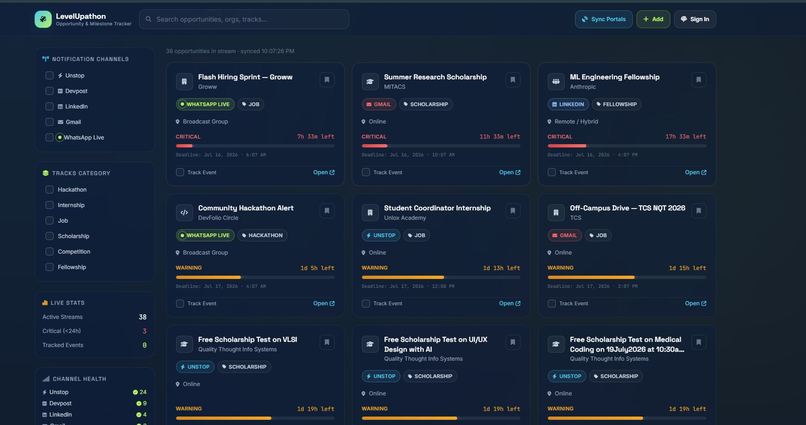The image size is (806, 425).
Task: Toggle Track Event on ML Engineering Fellowship
Action: (552, 172)
